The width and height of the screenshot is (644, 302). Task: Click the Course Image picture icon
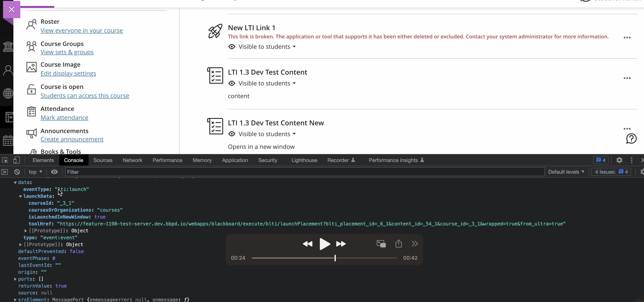tap(32, 67)
